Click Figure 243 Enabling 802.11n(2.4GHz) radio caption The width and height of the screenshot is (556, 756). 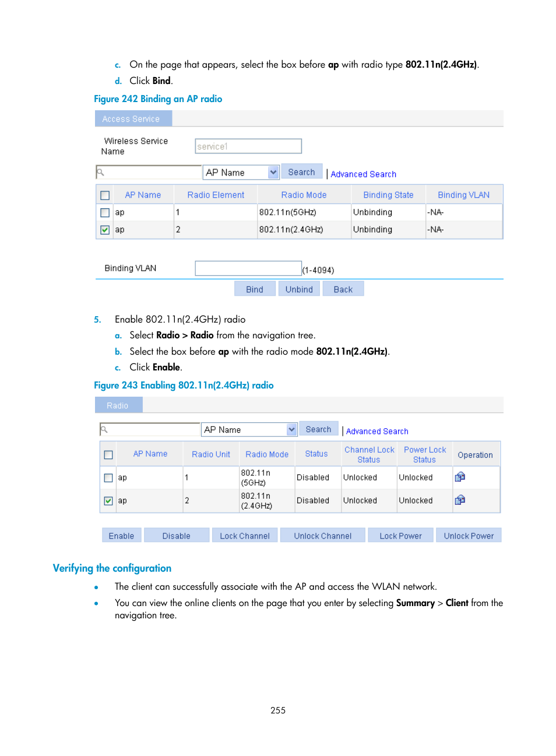(x=184, y=385)
